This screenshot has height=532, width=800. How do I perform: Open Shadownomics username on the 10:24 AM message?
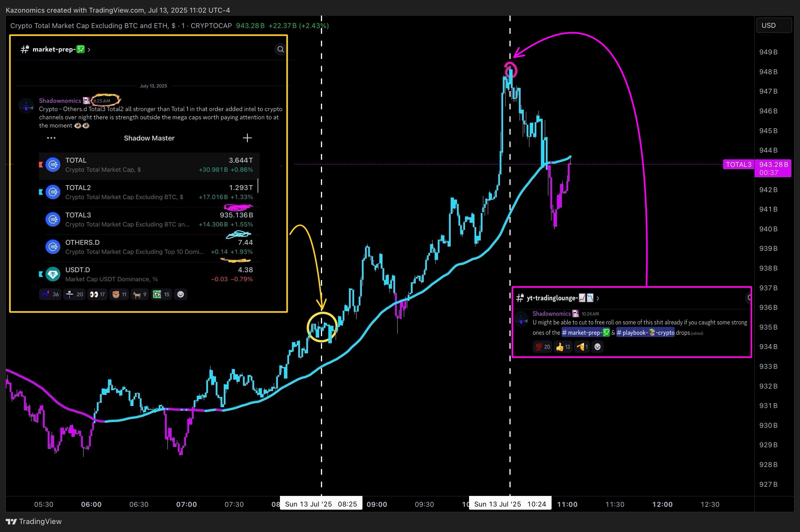click(552, 314)
